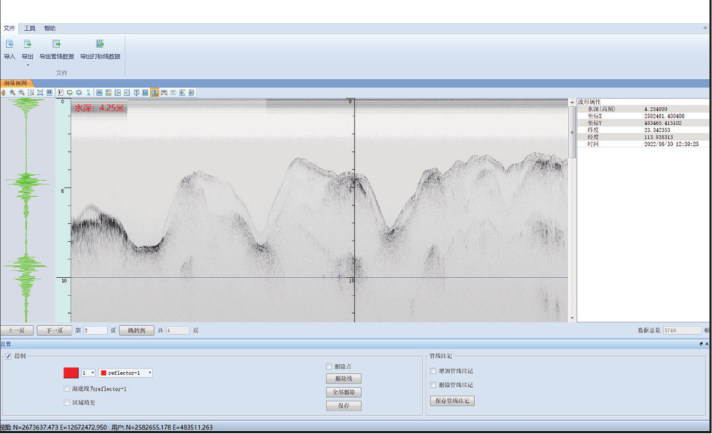This screenshot has width=712, height=434.
Task: Click the zoom in magnifier icon
Action: (x=13, y=92)
